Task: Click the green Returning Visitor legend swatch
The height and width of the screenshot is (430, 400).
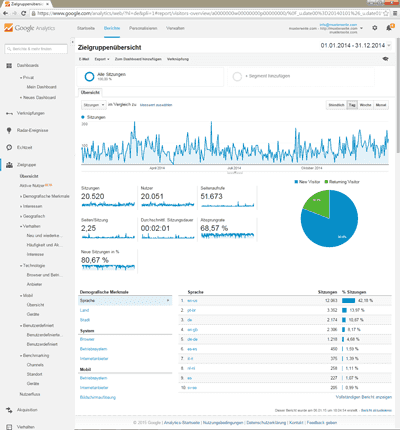Action: pyautogui.click(x=326, y=182)
